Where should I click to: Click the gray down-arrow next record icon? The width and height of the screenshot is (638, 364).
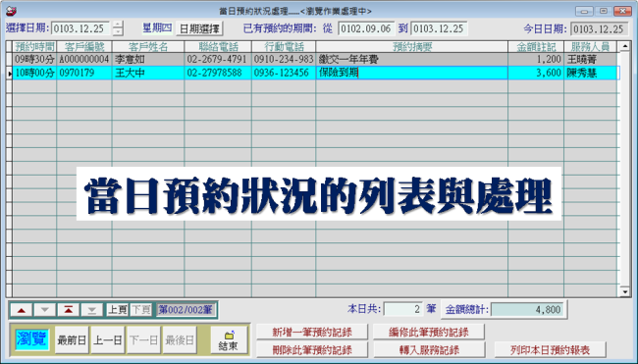45,310
